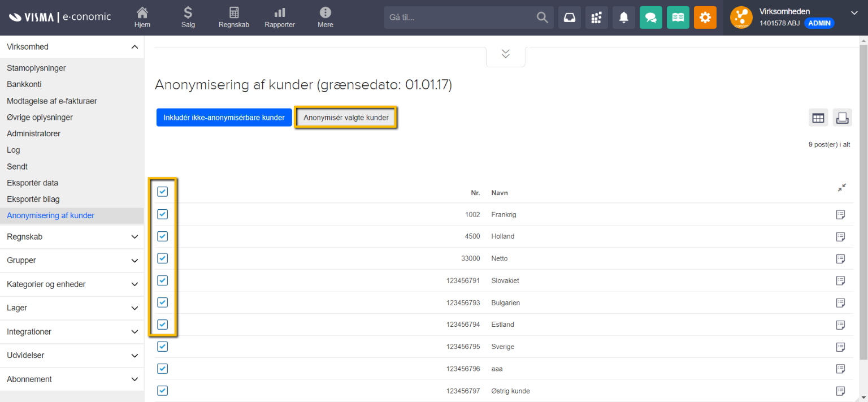Click the apps grid icon in header
Image resolution: width=868 pixels, height=402 pixels.
click(596, 18)
